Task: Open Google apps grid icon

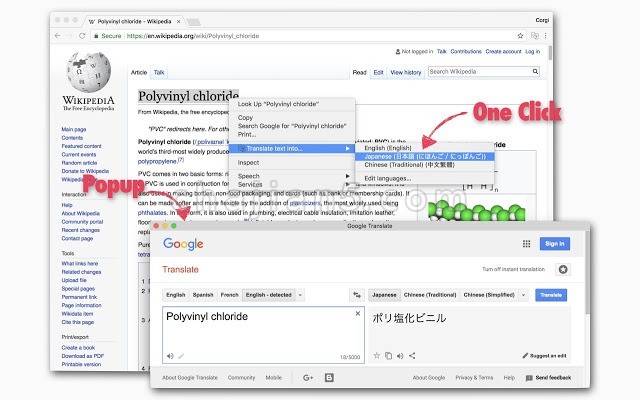Action: click(527, 244)
